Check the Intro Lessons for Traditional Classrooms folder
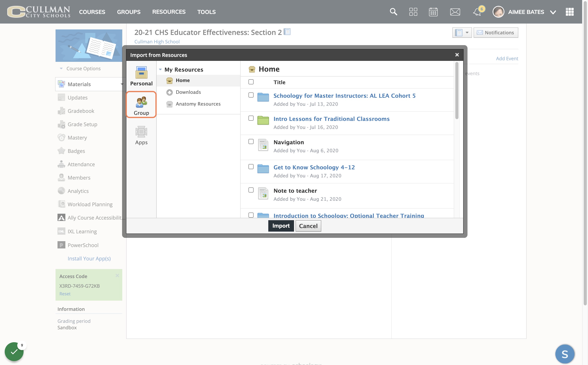The image size is (588, 365). click(251, 118)
